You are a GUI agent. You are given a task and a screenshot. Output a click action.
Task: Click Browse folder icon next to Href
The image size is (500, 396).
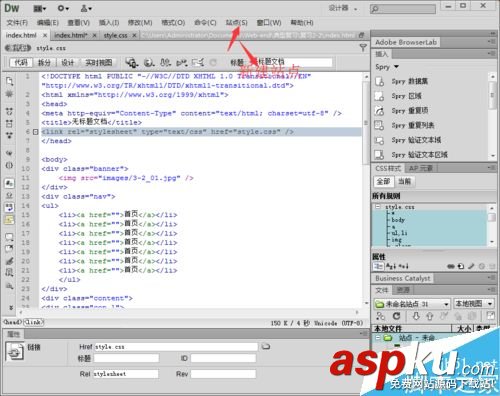click(x=266, y=347)
